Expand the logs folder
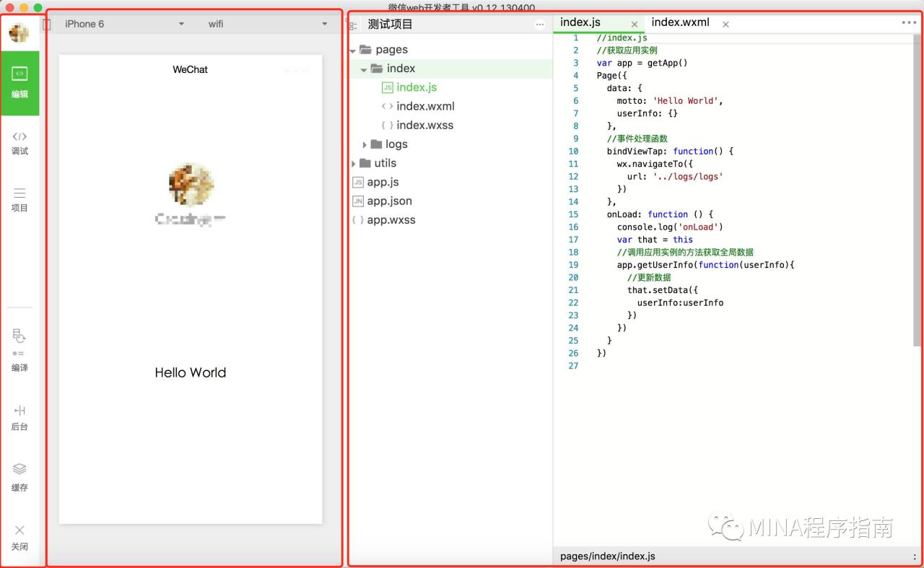 pos(365,144)
